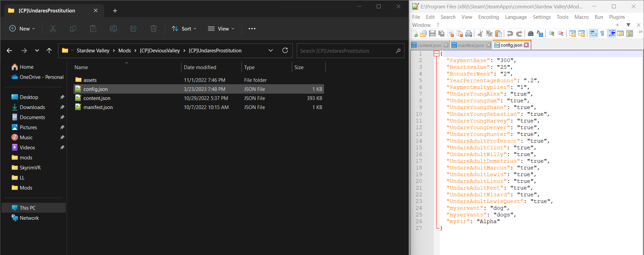Close the config.json tab with red X

[526, 45]
